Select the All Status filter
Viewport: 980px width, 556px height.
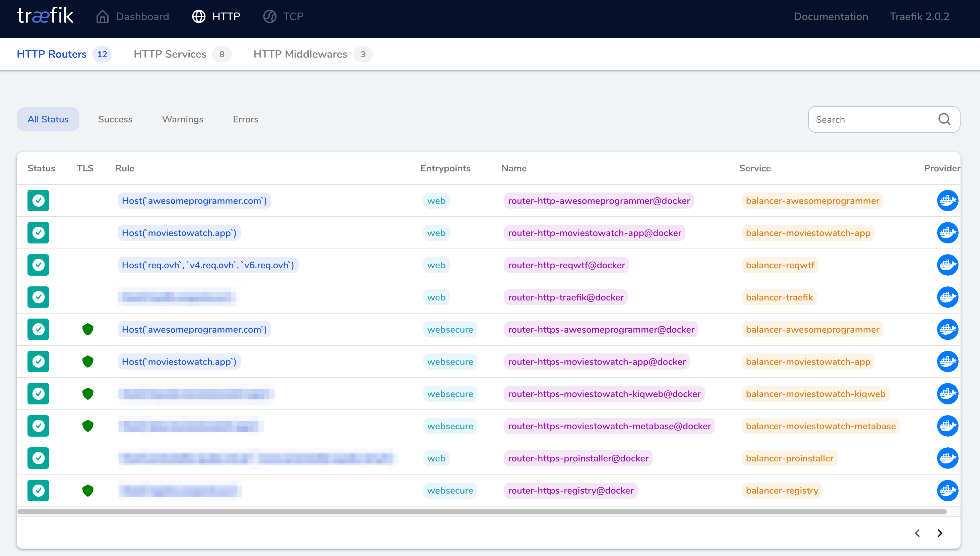click(48, 119)
